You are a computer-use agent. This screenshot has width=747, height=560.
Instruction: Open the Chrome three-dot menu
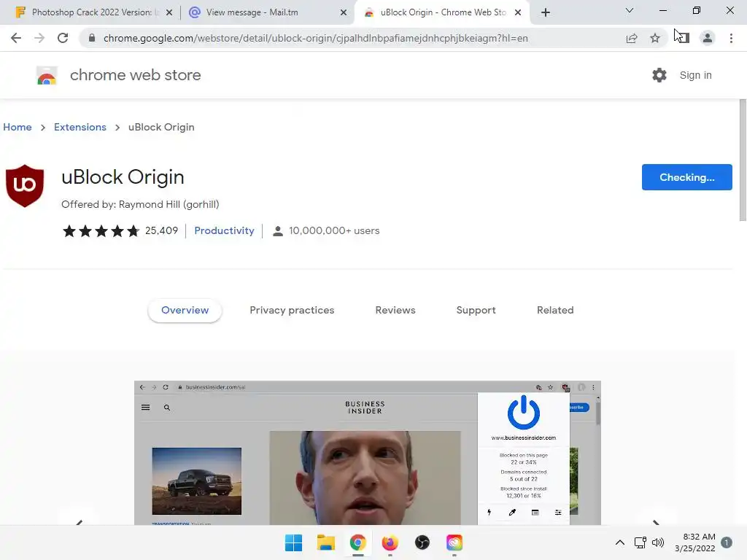click(x=731, y=38)
